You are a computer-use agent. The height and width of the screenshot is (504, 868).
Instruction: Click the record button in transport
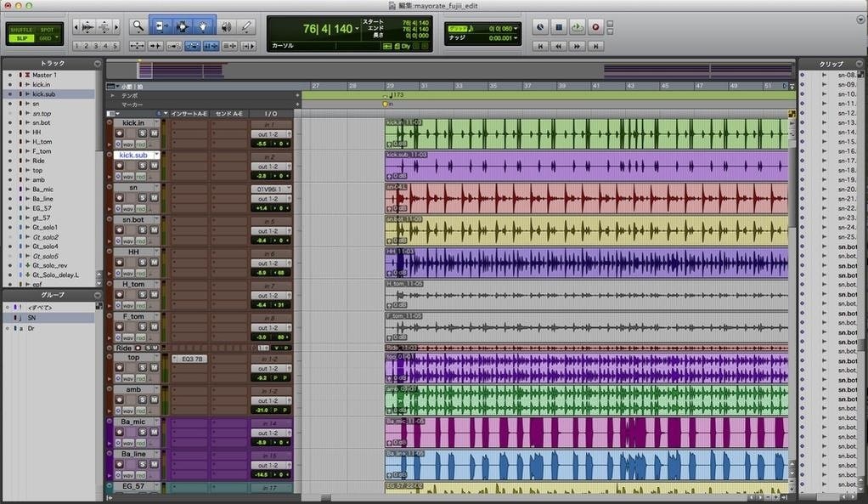coord(595,26)
